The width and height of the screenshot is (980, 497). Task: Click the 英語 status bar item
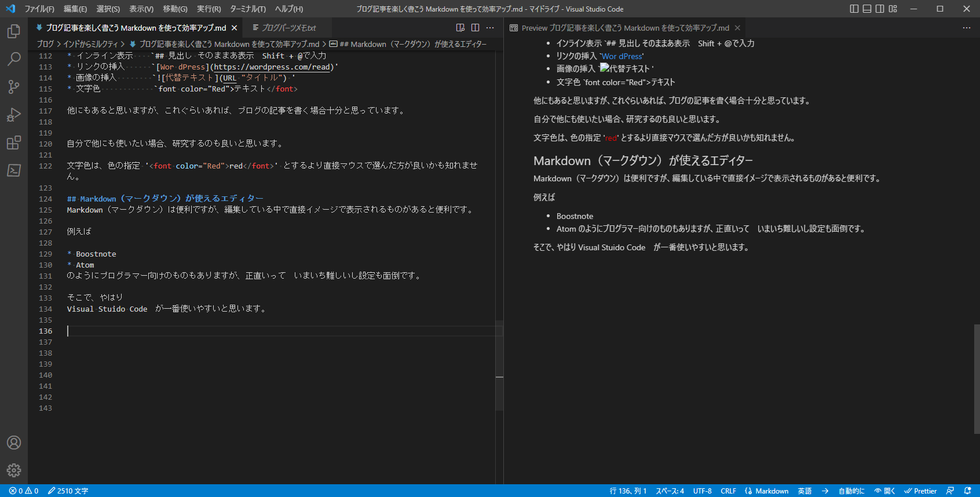(805, 491)
